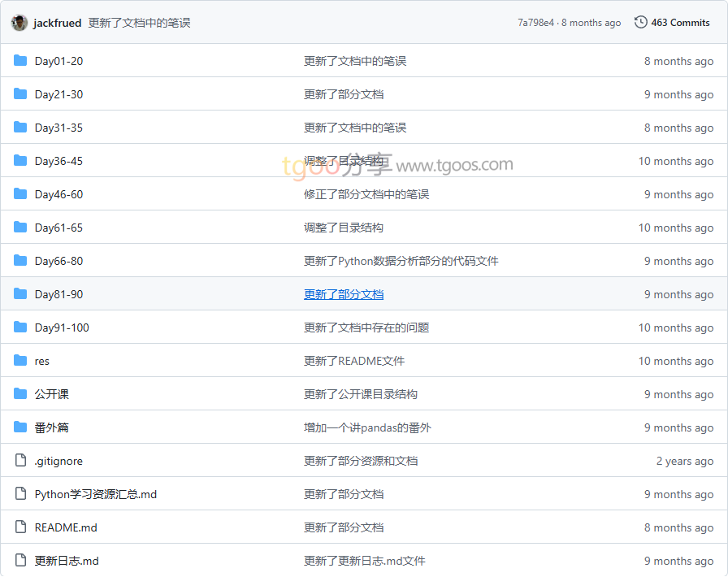Image resolution: width=728 pixels, height=577 pixels.
Task: Open the Day21-30 folder
Action: (58, 94)
